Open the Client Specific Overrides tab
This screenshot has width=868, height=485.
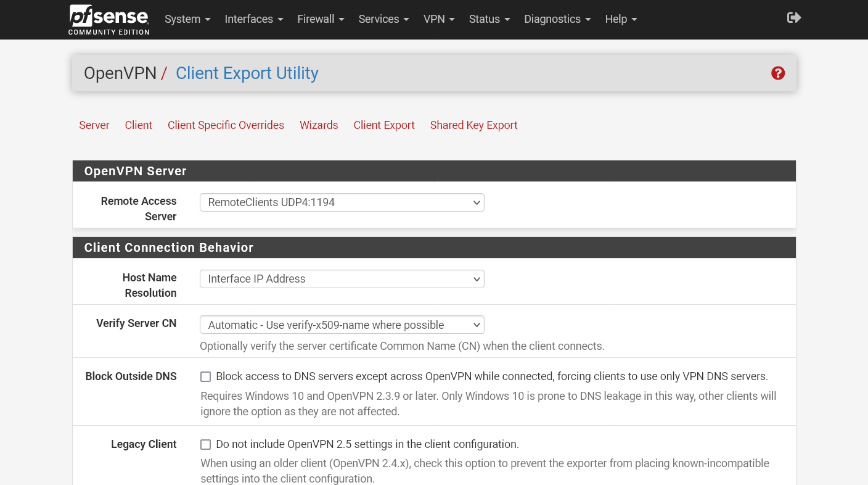226,125
